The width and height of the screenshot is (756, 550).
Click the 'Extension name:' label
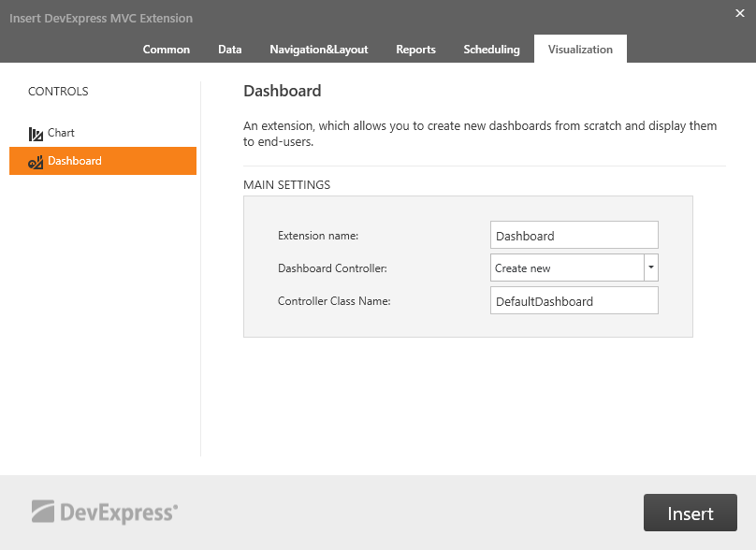coord(318,236)
